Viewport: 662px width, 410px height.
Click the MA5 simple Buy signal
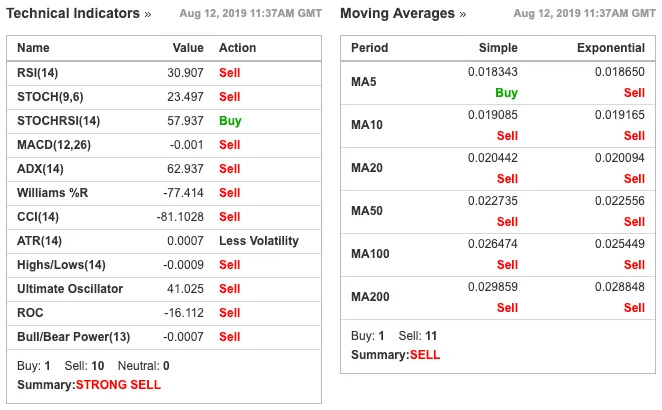(506, 93)
